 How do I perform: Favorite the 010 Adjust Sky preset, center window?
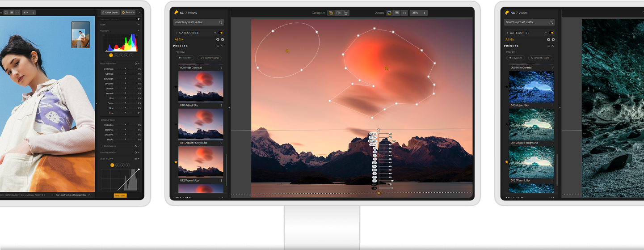(176, 87)
